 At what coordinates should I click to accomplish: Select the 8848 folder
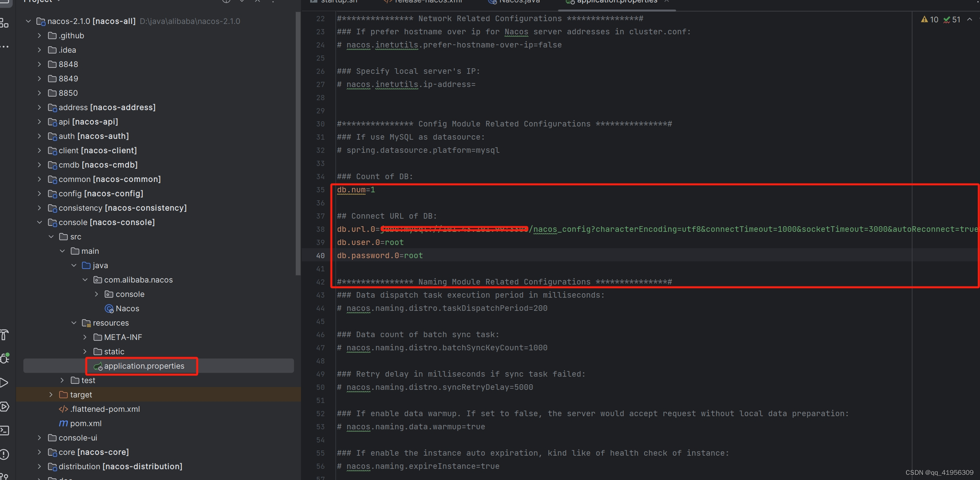pos(63,64)
